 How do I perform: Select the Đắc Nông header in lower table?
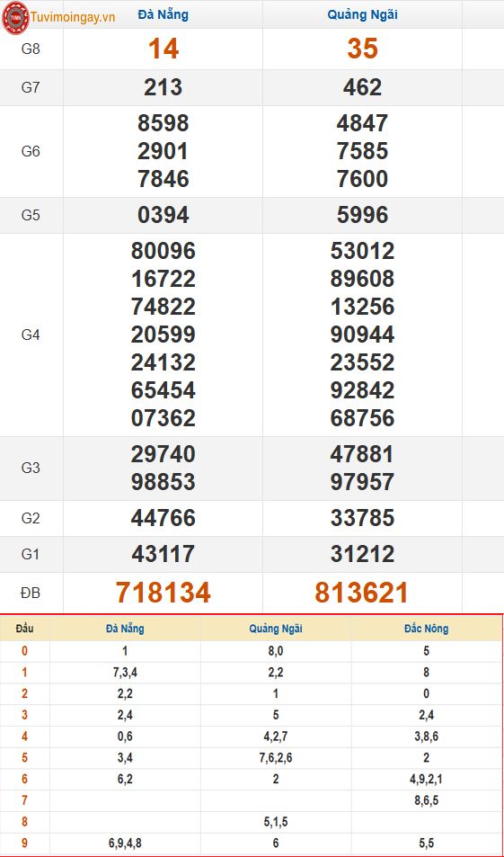[x=427, y=629]
